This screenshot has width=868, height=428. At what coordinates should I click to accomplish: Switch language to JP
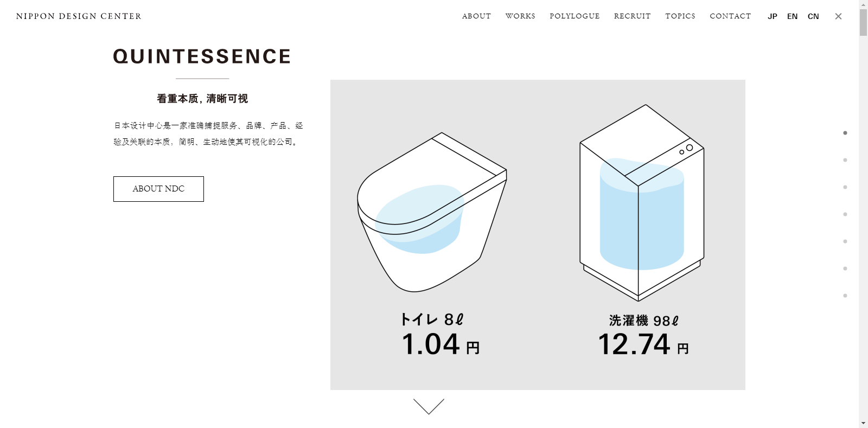click(x=773, y=16)
